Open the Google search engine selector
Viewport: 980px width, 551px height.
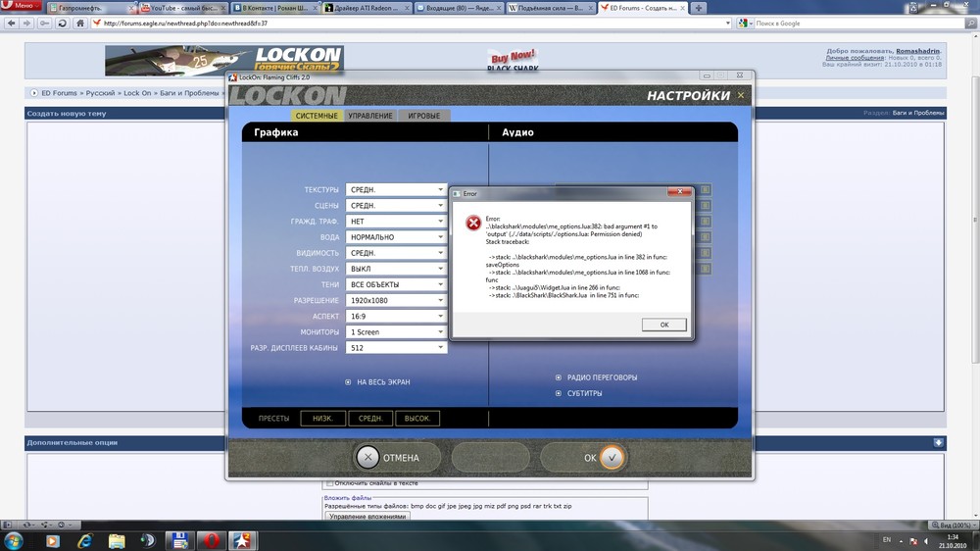(x=745, y=24)
